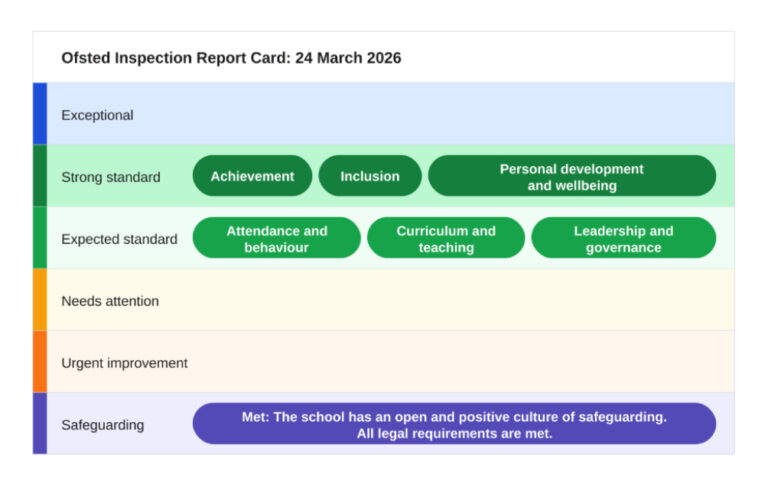Select the Needs attention label
The width and height of the screenshot is (768, 488).
(x=110, y=301)
